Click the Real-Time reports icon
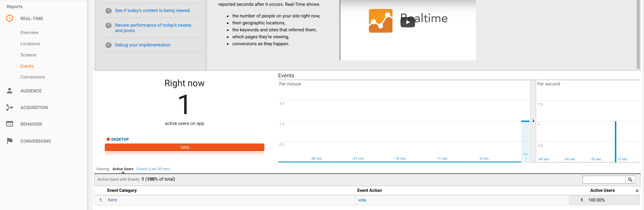 10,19
